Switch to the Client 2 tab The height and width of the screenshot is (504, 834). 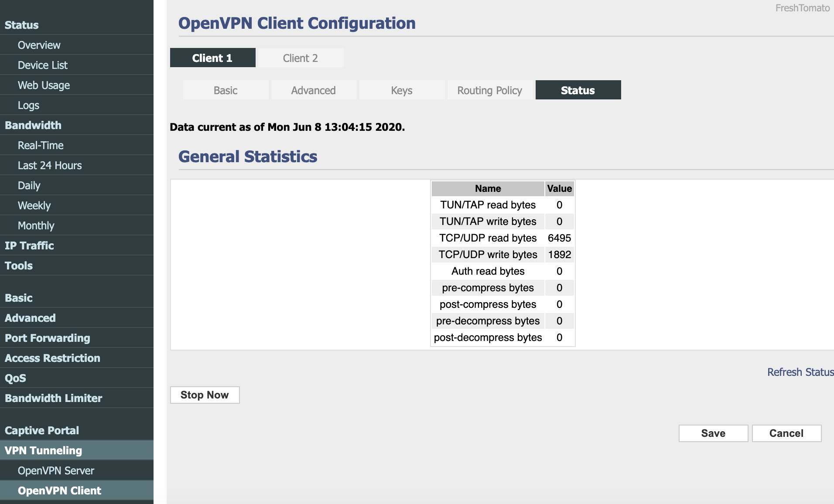point(301,58)
